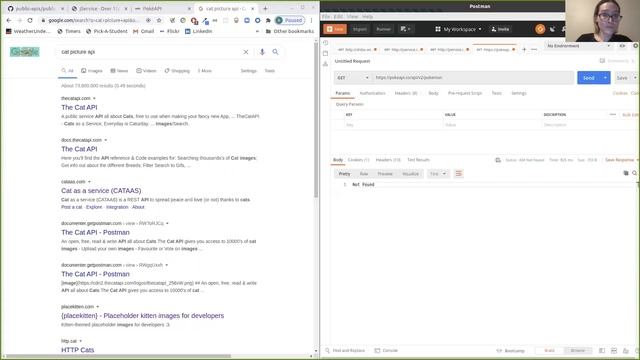This screenshot has width=640, height=360.
Task: Open Find and Replace in status bar
Action: pos(345,351)
